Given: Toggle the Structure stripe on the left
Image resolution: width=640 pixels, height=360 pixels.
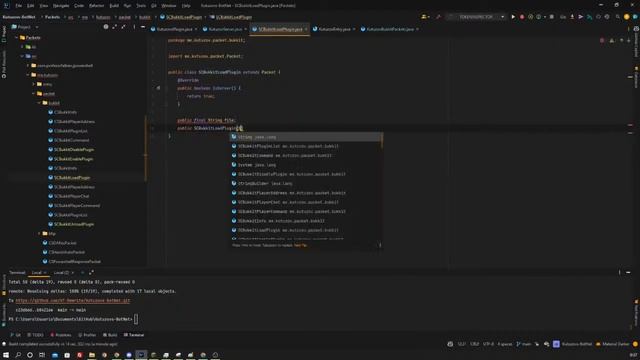Looking at the screenshot, I should 4,284.
